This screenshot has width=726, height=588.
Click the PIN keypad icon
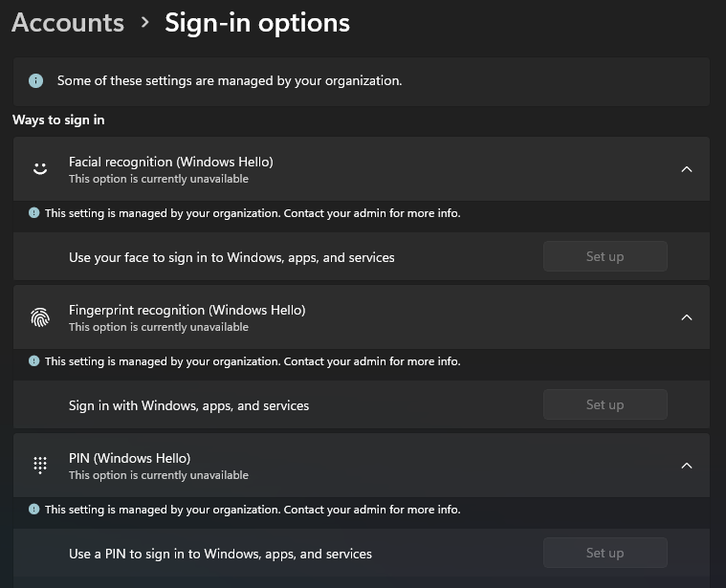tap(40, 466)
